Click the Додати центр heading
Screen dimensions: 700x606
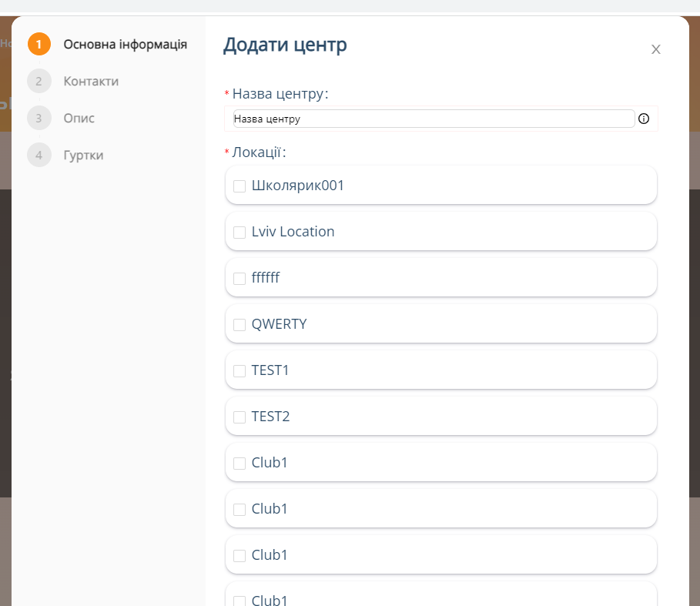coord(285,45)
